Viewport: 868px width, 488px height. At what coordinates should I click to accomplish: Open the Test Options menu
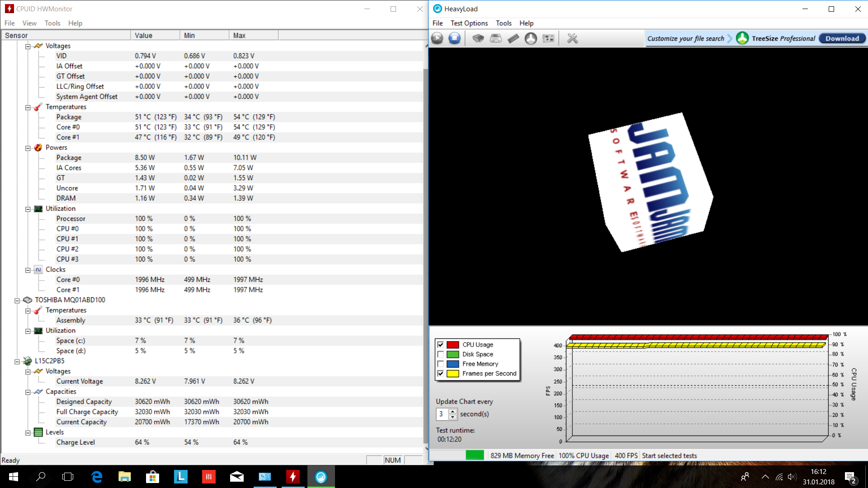[469, 23]
